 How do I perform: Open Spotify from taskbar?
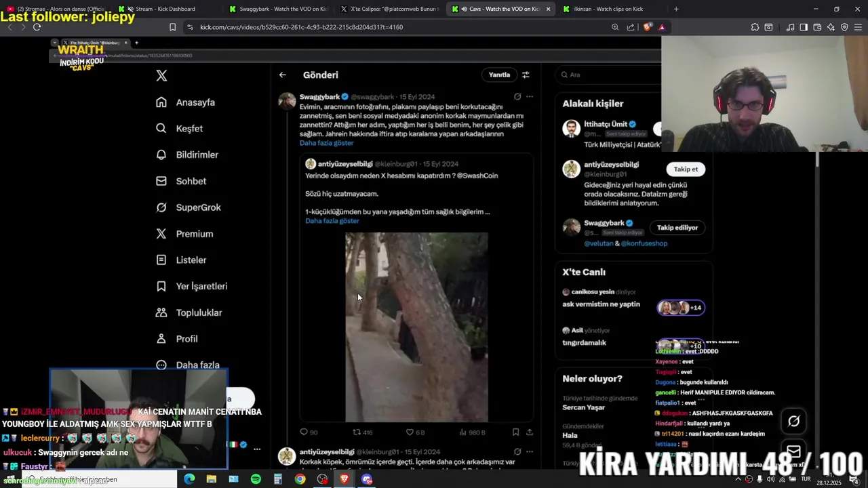[x=256, y=479]
